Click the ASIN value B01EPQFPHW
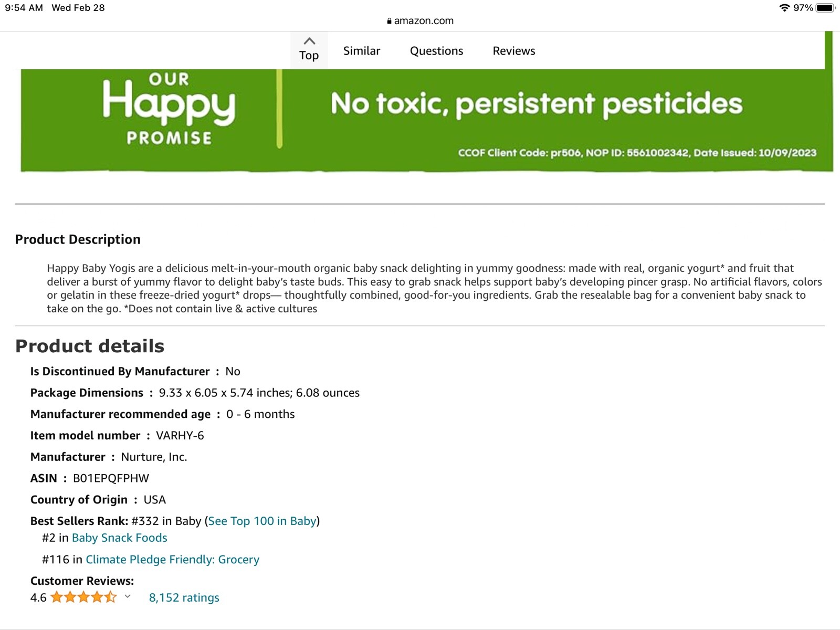 tap(111, 478)
